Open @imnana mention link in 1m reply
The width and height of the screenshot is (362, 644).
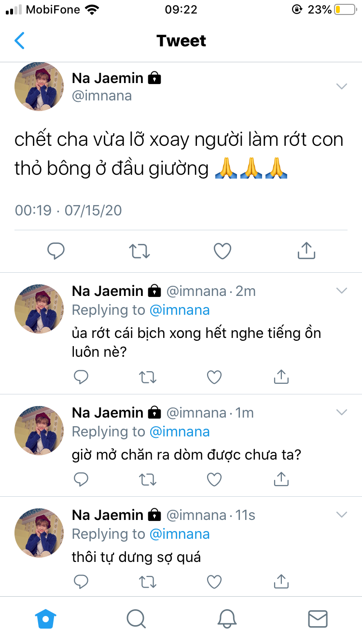tap(180, 432)
